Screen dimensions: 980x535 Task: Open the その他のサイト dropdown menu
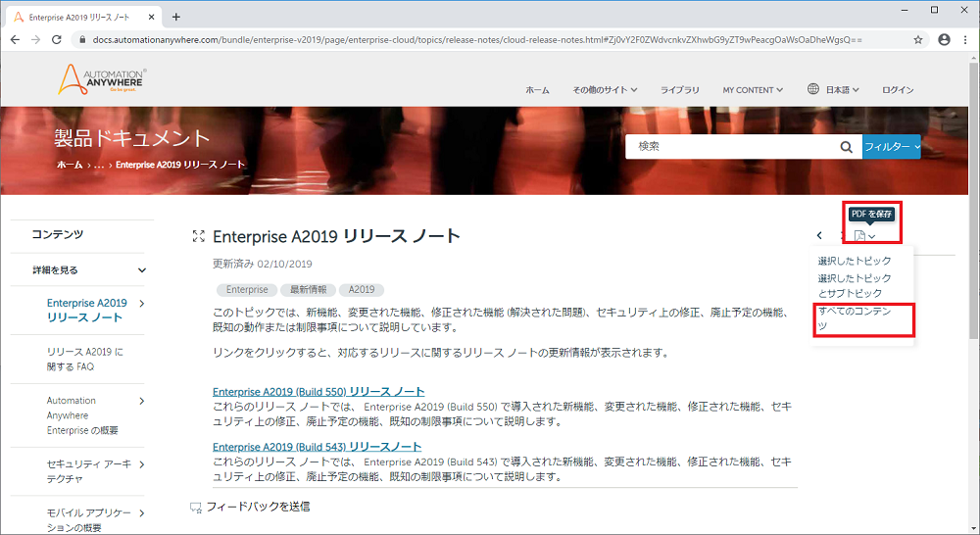tap(605, 90)
